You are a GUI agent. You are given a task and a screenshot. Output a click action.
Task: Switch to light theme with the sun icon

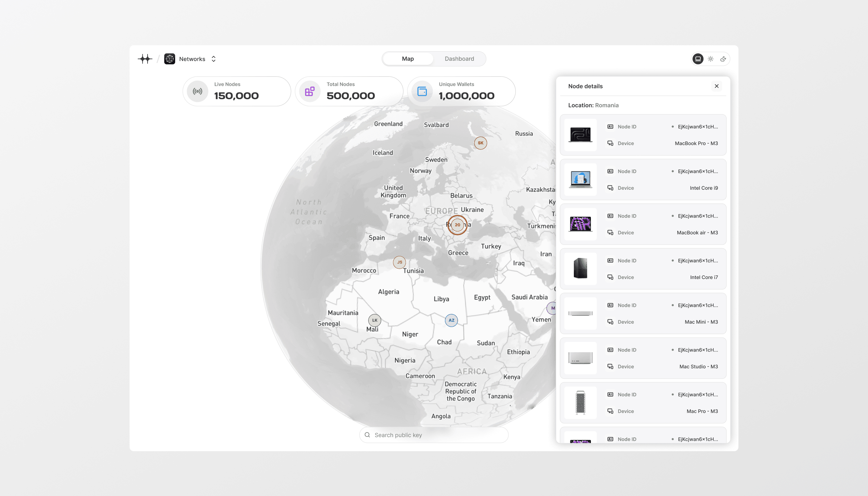click(711, 59)
